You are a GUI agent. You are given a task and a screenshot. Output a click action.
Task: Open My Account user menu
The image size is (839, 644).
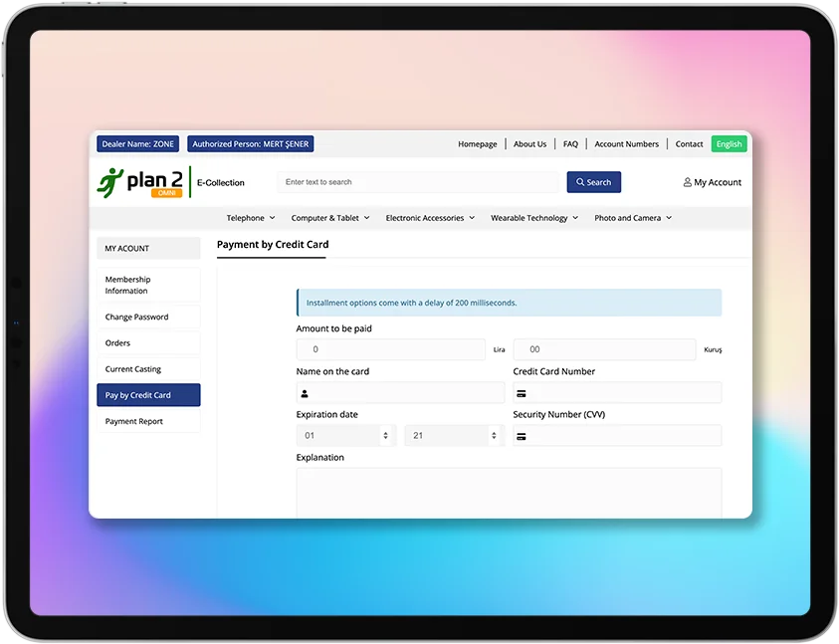[712, 182]
